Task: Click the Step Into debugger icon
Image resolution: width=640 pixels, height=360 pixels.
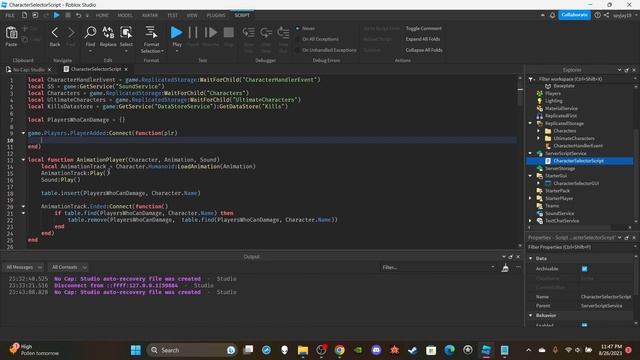Action: tap(249, 32)
